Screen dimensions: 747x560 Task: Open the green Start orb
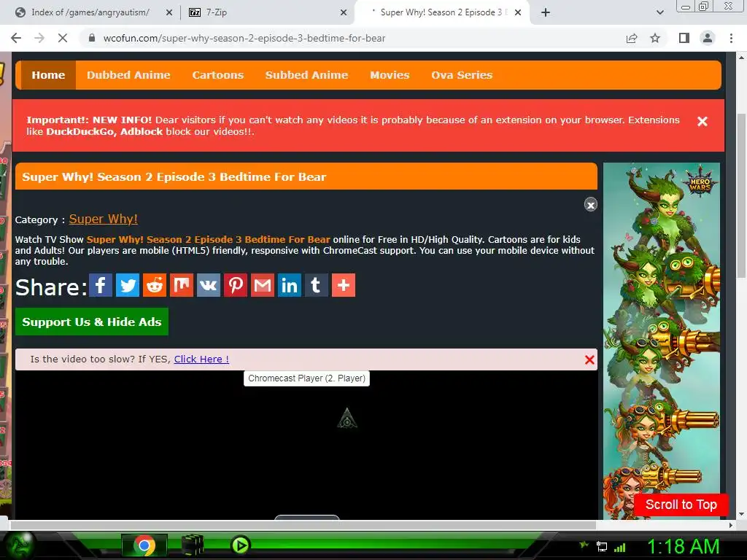19,545
